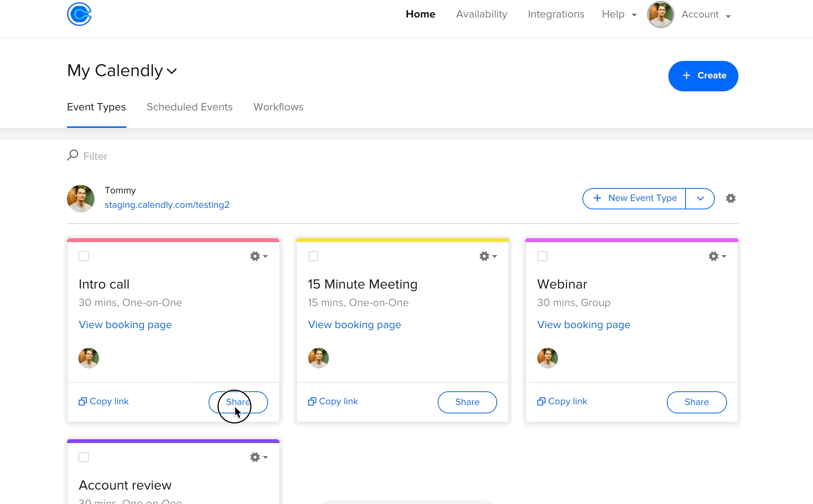Expand the New Event Type dropdown arrow
813x504 pixels.
point(700,198)
